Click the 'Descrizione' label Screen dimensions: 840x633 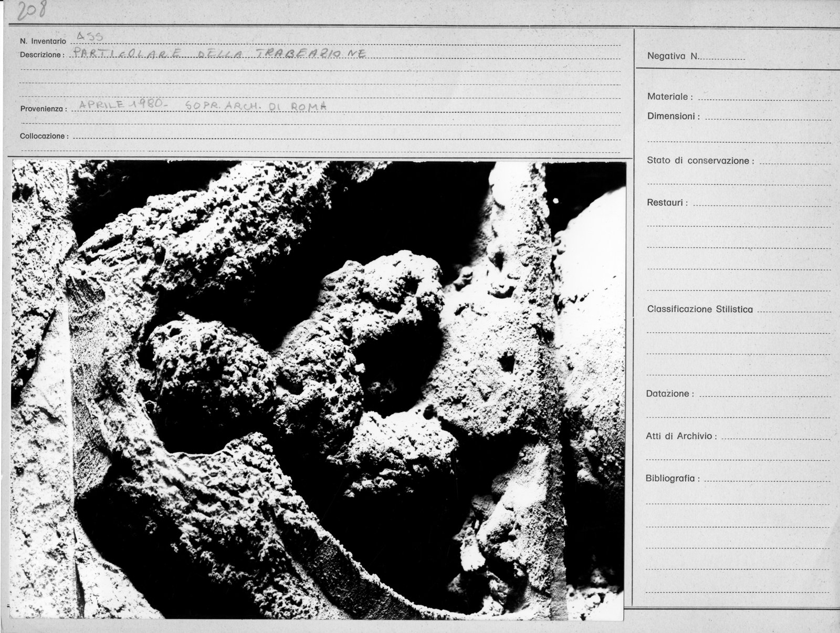click(x=42, y=55)
